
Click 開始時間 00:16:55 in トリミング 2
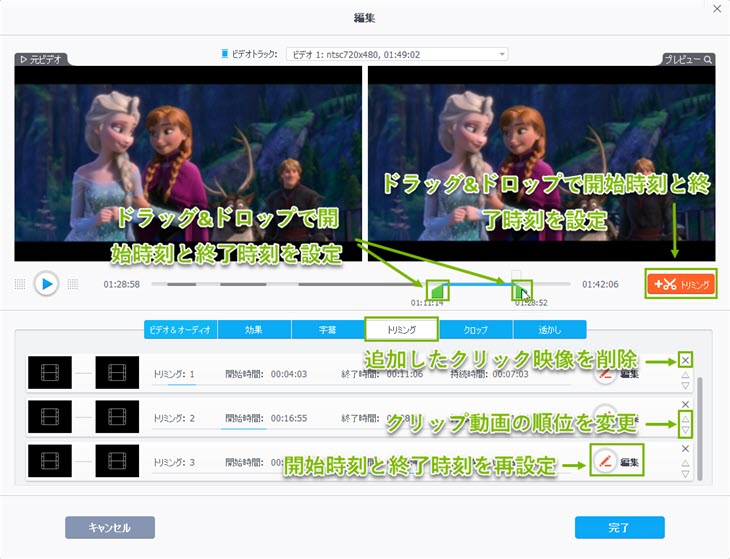pos(266,418)
